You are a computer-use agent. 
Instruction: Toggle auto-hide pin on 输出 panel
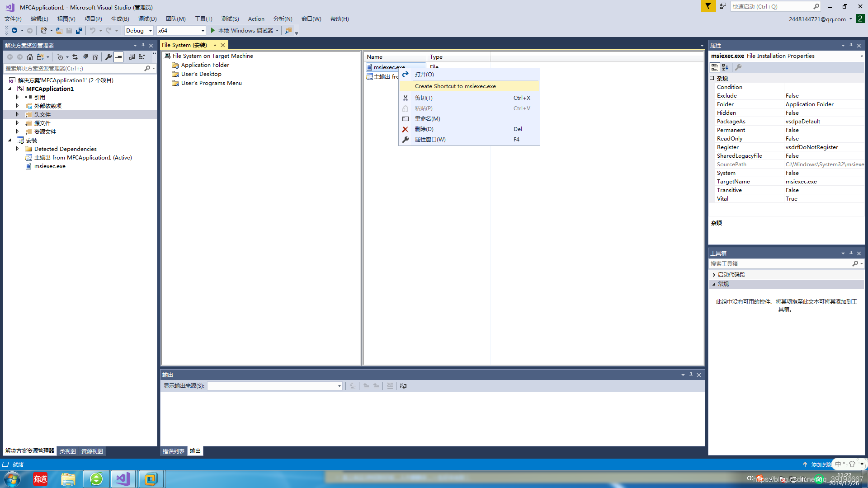691,375
